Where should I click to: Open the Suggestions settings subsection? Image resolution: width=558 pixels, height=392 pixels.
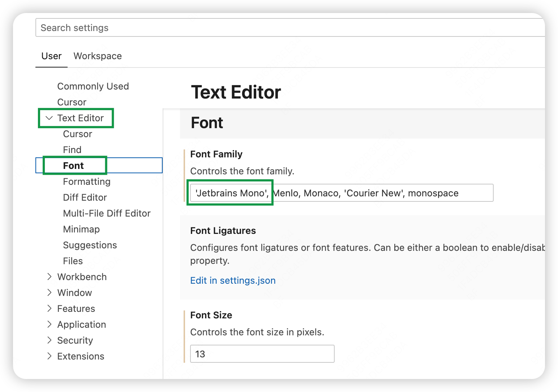[x=90, y=245]
